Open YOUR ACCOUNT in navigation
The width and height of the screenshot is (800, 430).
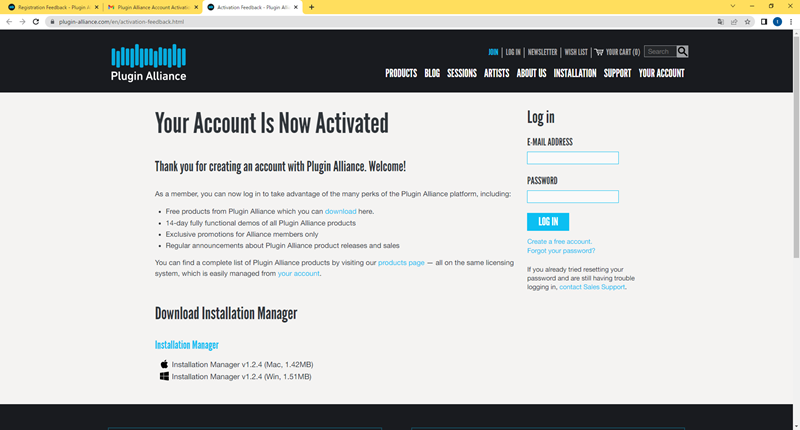point(661,73)
